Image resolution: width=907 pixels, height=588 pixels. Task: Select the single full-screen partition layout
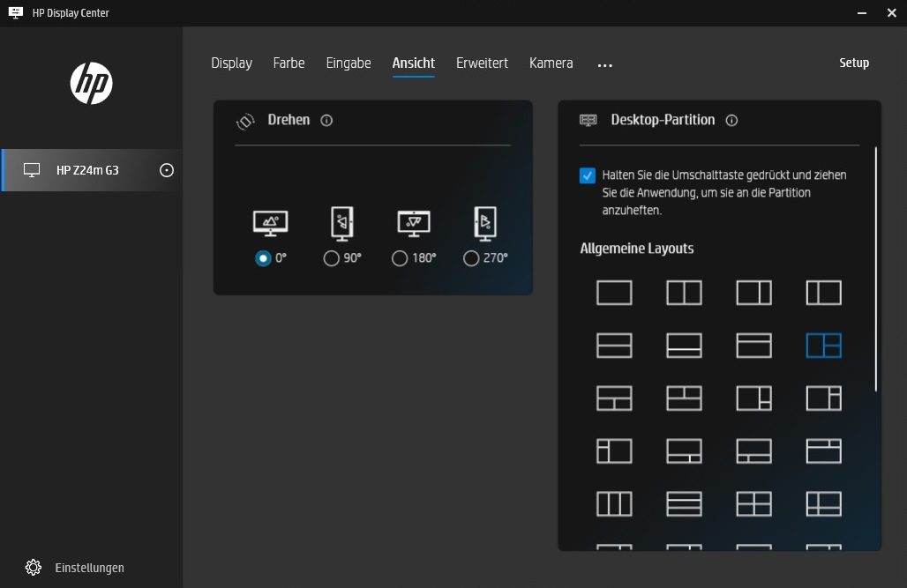614,293
